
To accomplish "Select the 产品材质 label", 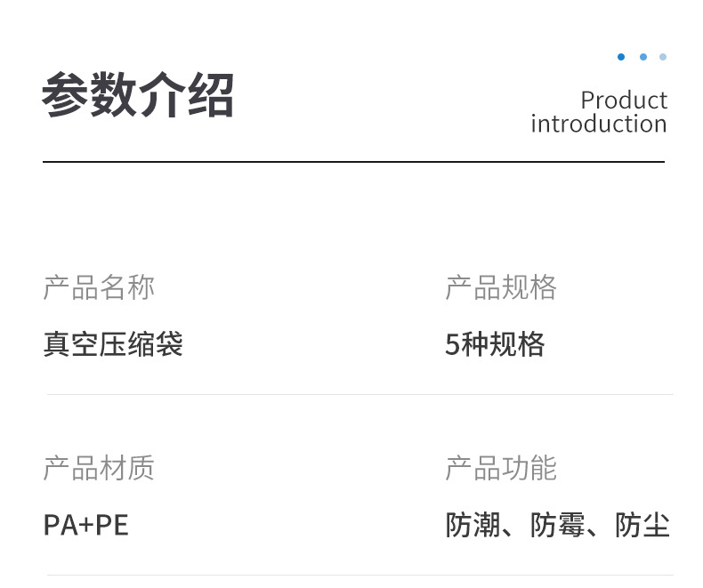I will [99, 468].
